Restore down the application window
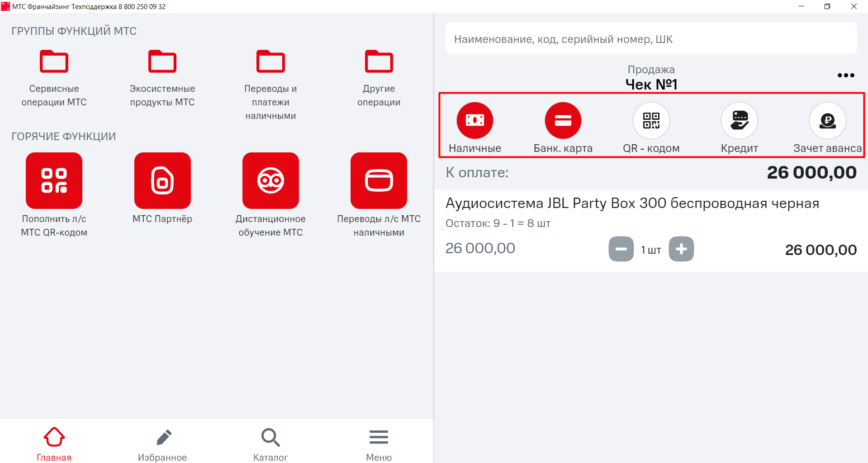This screenshot has width=868, height=463. point(827,6)
